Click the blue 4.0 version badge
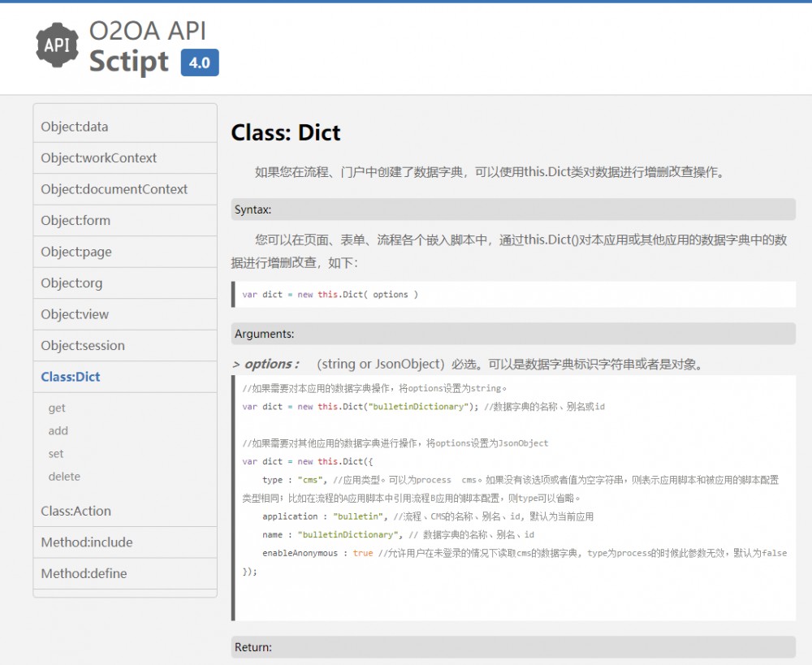Image resolution: width=812 pixels, height=665 pixels. tap(200, 63)
